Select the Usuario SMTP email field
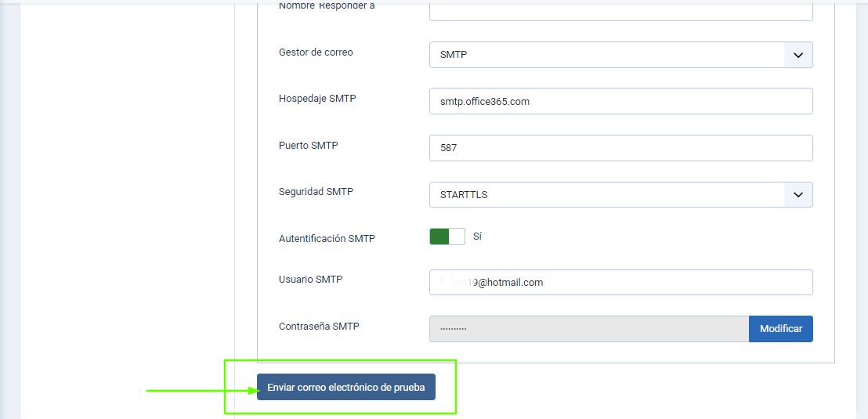This screenshot has height=419, width=868. [620, 283]
